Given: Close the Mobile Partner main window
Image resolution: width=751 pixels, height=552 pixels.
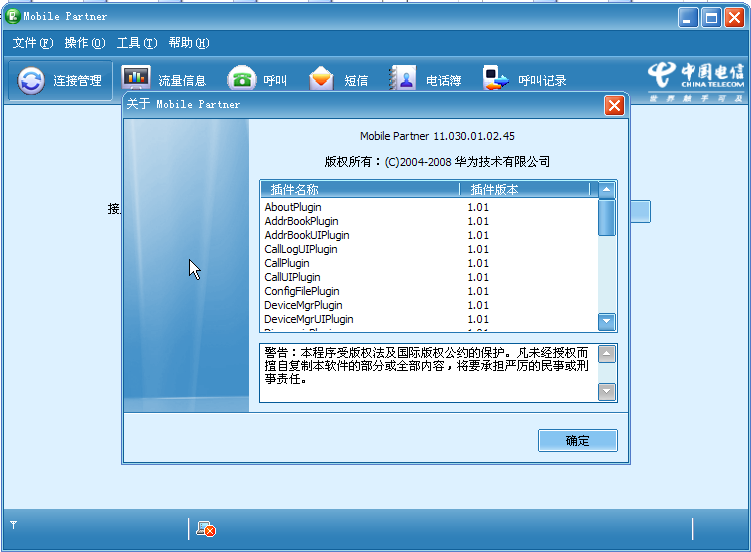Looking at the screenshot, I should click(734, 18).
